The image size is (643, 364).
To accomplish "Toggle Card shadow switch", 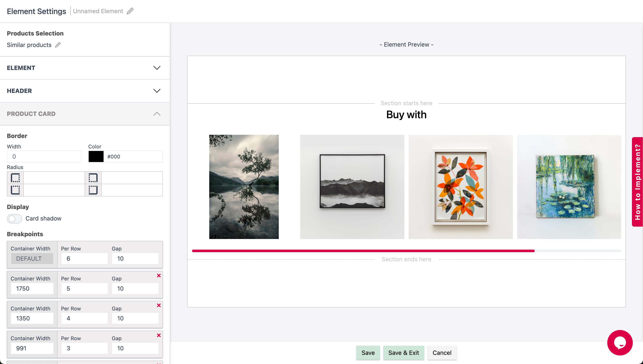I will click(x=14, y=219).
